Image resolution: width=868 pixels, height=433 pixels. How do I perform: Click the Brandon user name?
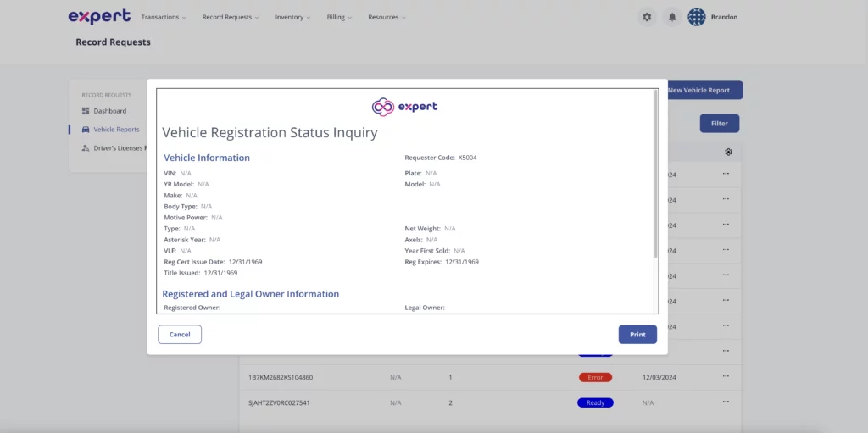[724, 17]
